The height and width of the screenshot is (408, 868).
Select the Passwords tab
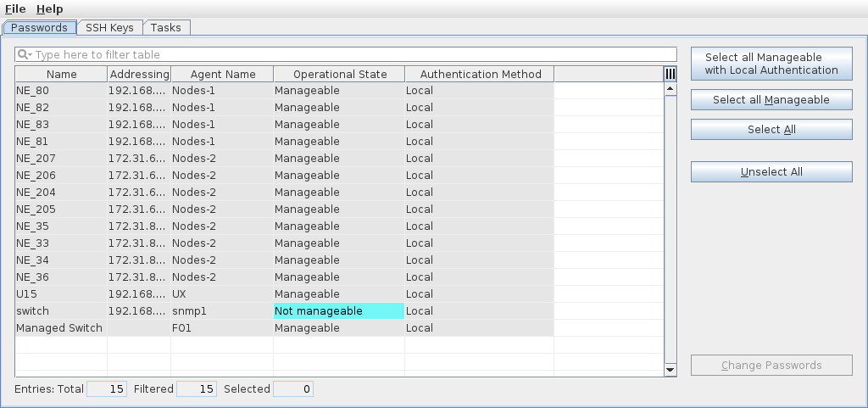[x=39, y=27]
